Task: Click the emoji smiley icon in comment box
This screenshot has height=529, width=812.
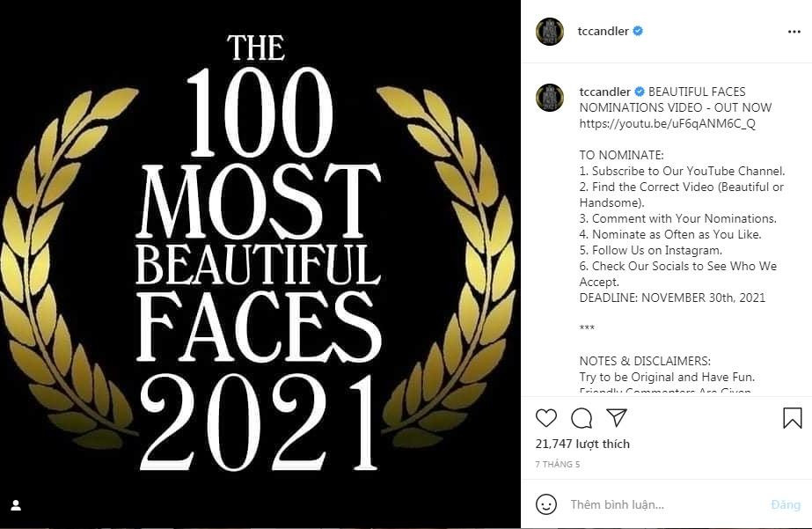Action: click(546, 504)
